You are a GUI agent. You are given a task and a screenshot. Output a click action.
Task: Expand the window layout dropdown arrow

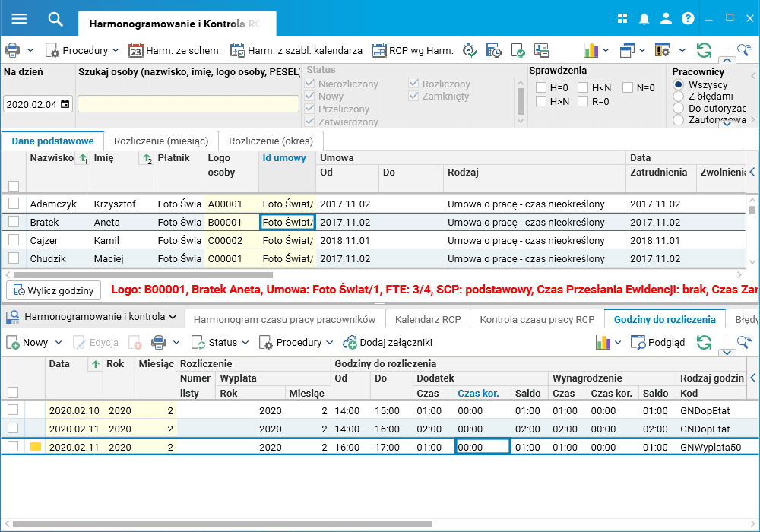641,50
